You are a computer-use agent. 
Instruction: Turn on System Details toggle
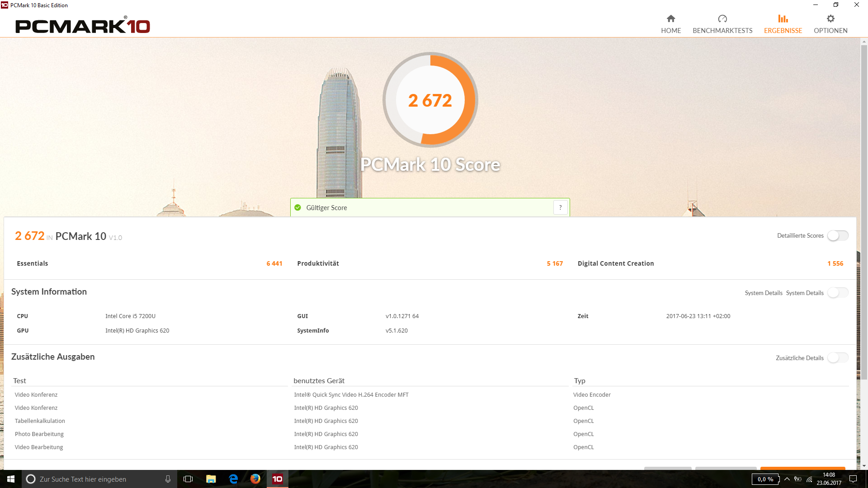[x=838, y=293]
